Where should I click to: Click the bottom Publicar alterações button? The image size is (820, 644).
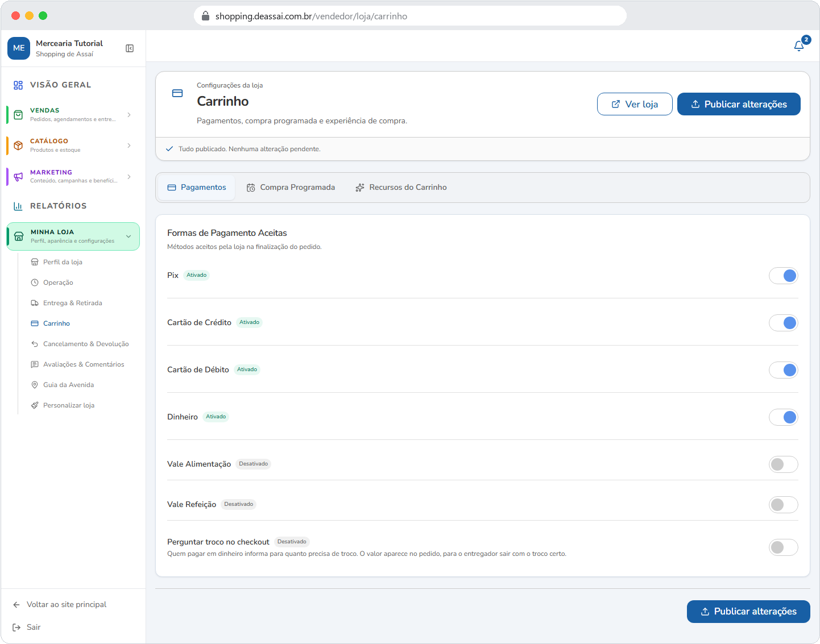tap(748, 612)
